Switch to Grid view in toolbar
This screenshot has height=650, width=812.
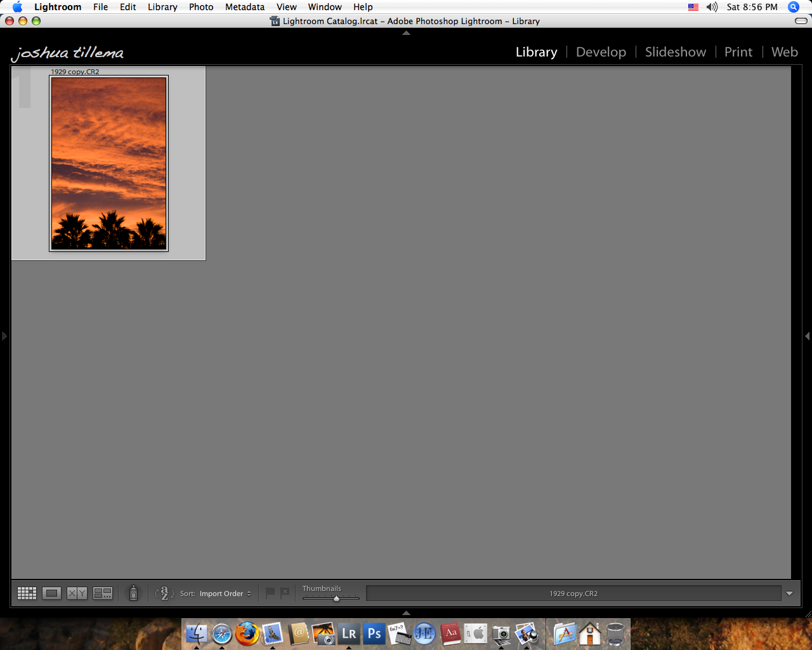[27, 594]
